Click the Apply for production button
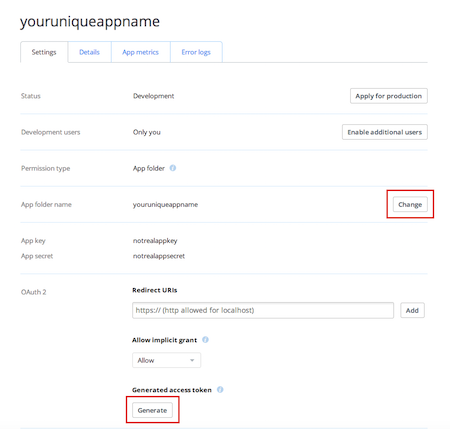The height and width of the screenshot is (429, 450). (389, 96)
